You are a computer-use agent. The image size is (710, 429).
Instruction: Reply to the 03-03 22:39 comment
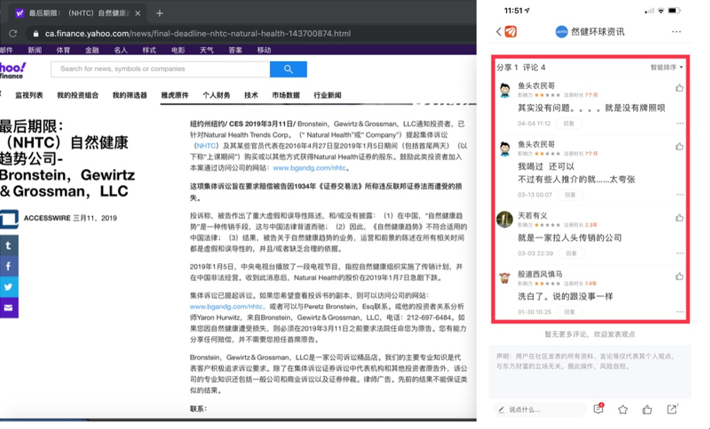(x=571, y=253)
